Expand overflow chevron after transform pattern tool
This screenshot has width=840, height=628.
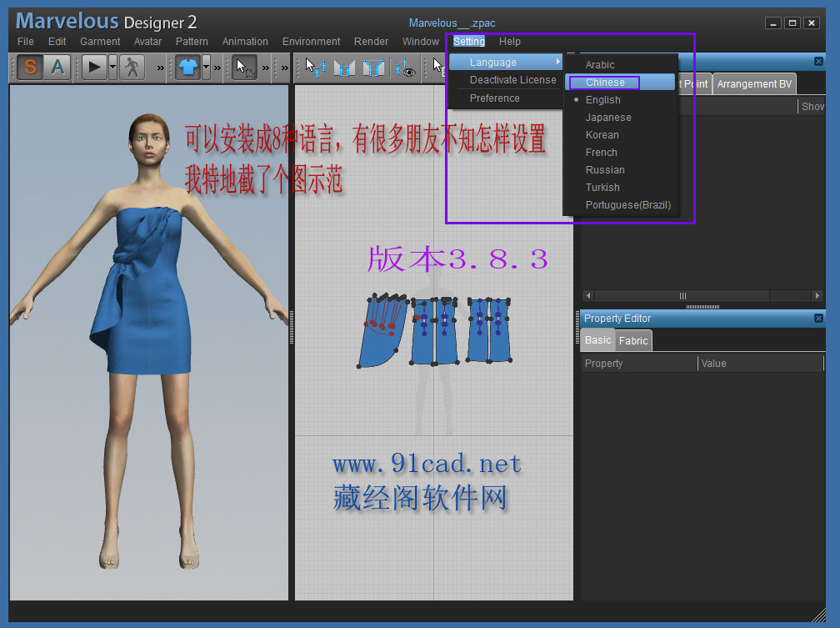[265, 68]
